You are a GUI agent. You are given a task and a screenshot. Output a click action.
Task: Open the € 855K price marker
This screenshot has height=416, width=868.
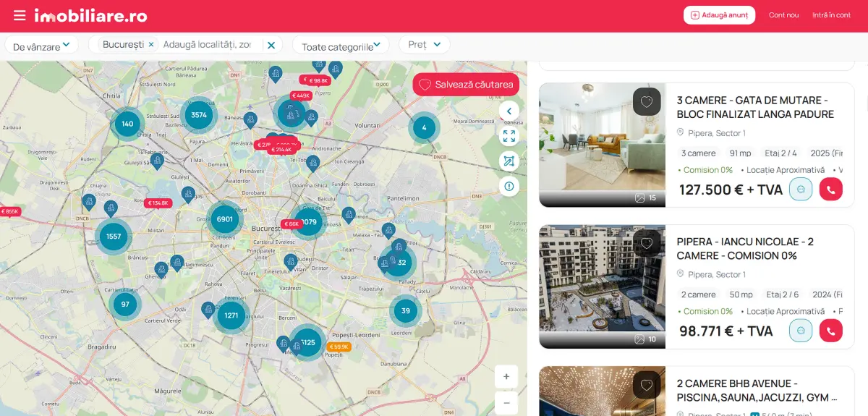tap(10, 211)
